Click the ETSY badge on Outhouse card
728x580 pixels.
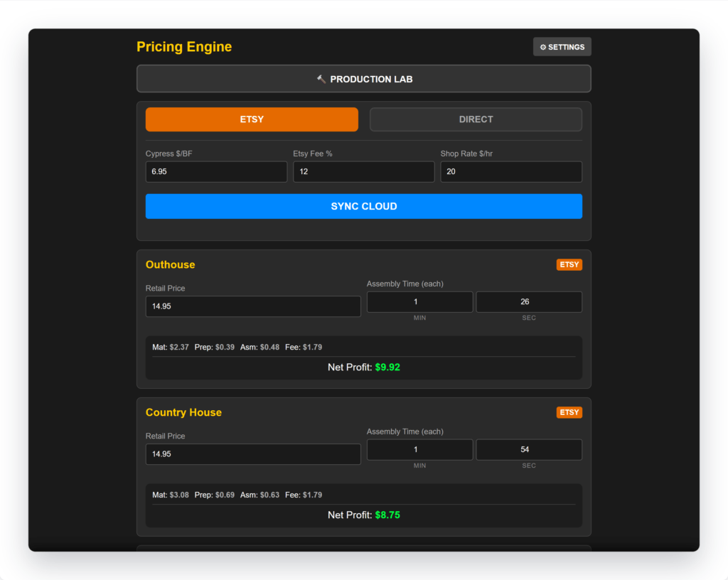point(569,264)
